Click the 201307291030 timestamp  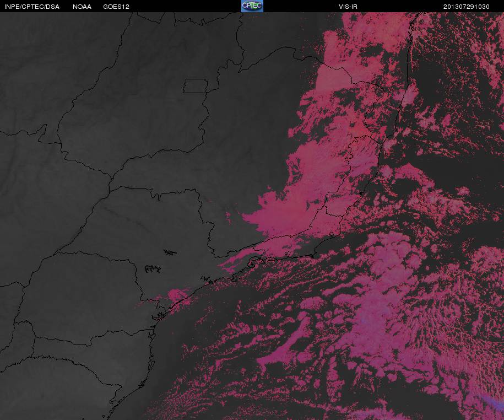click(x=466, y=7)
